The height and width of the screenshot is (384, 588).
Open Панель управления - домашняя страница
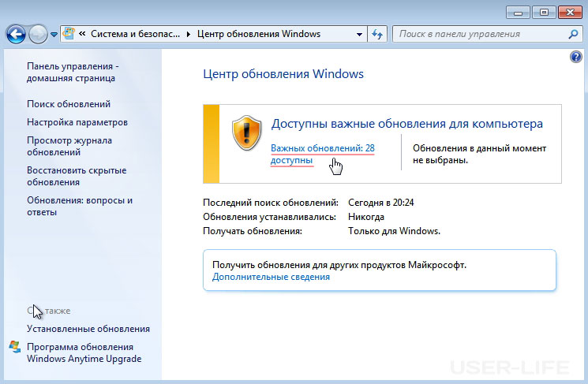pyautogui.click(x=73, y=72)
